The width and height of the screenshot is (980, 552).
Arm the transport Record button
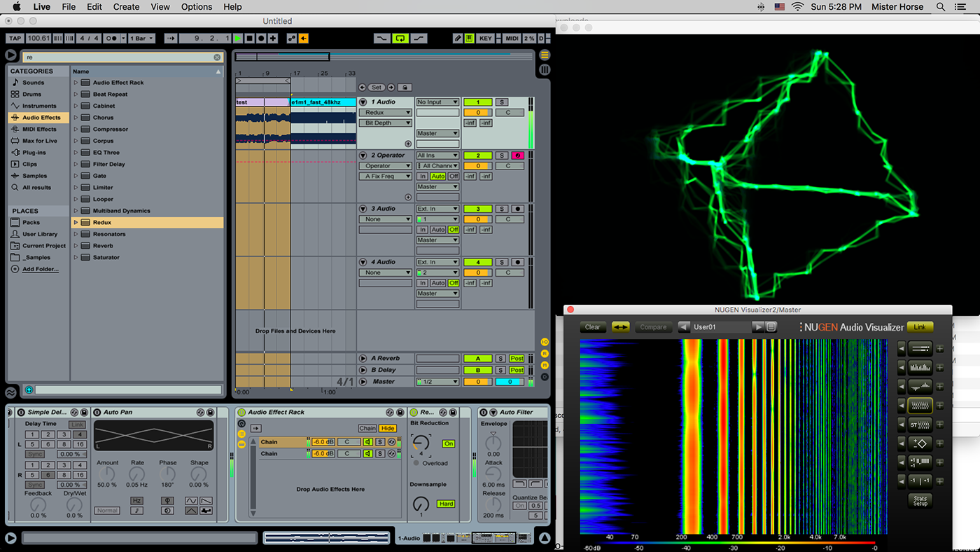coord(261,39)
